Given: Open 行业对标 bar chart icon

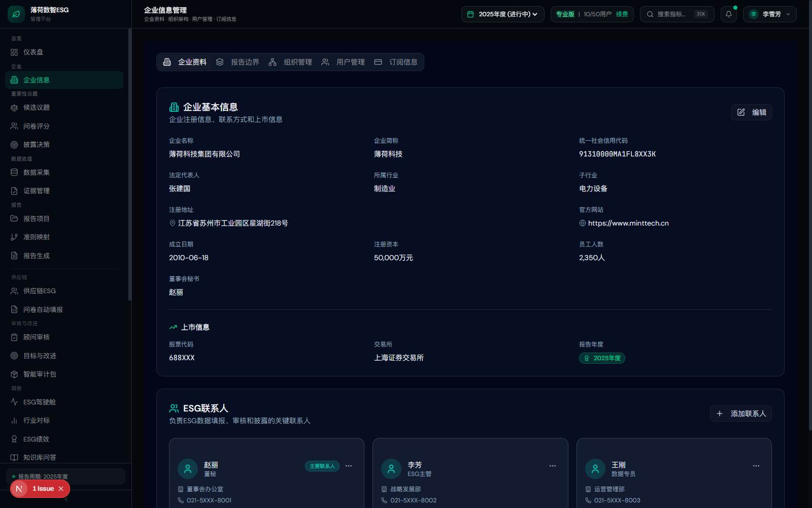Looking at the screenshot, I should (x=14, y=421).
